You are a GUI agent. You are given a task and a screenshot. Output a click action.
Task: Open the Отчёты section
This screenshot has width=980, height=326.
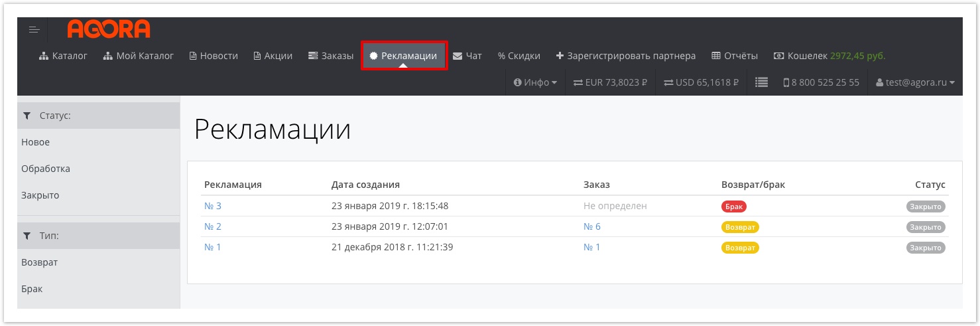coord(735,56)
